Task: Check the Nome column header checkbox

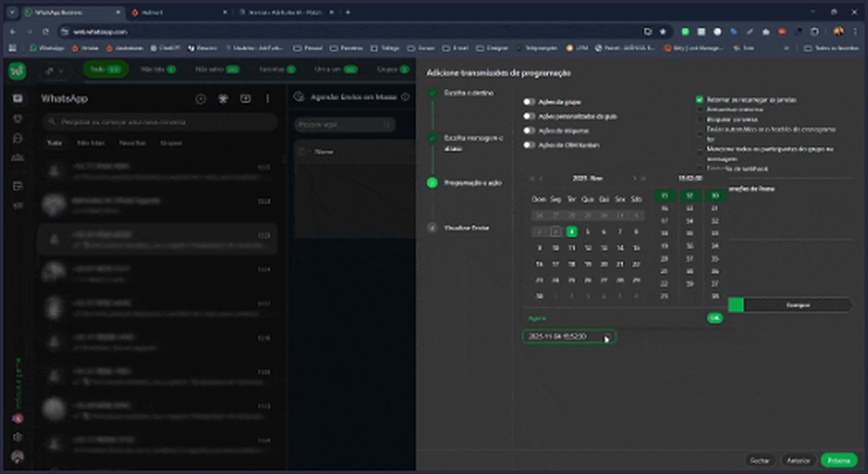Action: pyautogui.click(x=301, y=151)
